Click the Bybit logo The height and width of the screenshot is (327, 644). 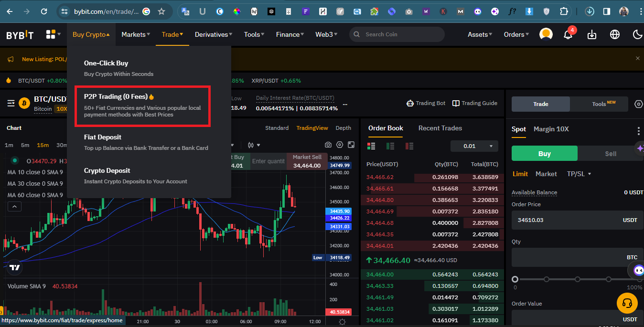pos(20,35)
